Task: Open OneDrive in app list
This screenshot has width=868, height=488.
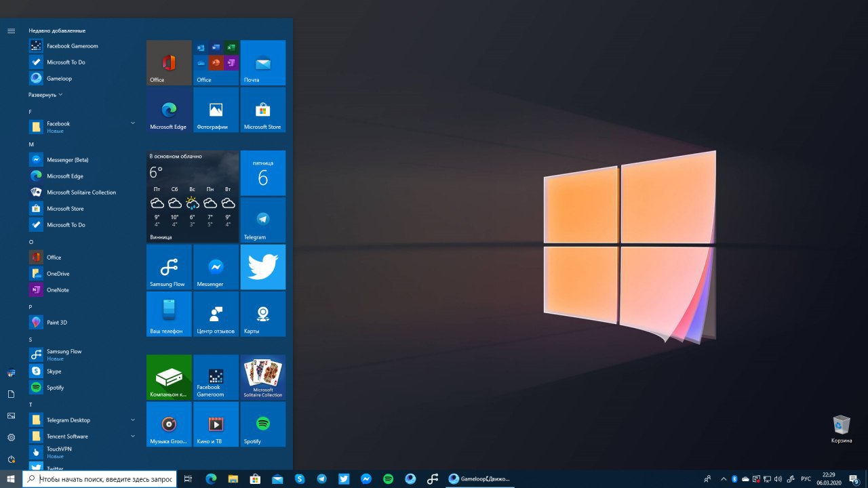Action: coord(83,274)
